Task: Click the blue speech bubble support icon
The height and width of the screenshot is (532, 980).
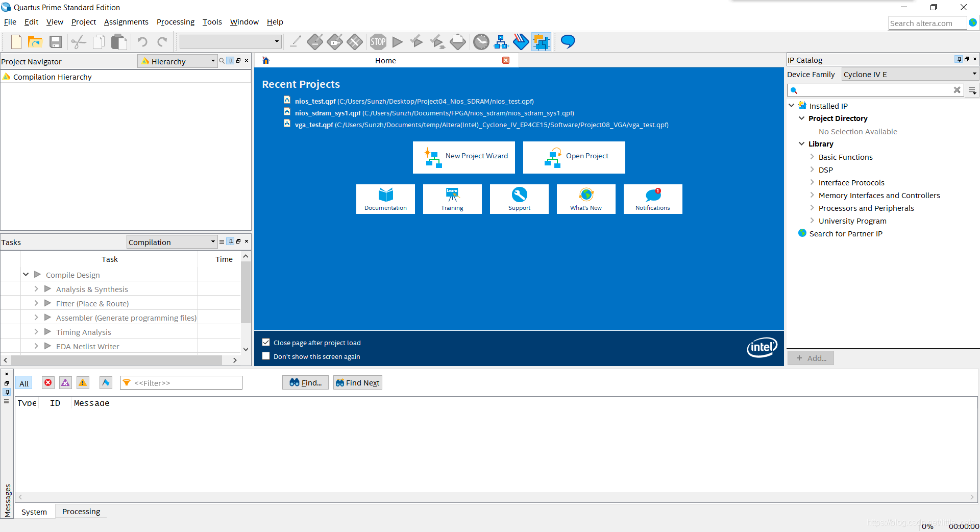Action: 568,42
